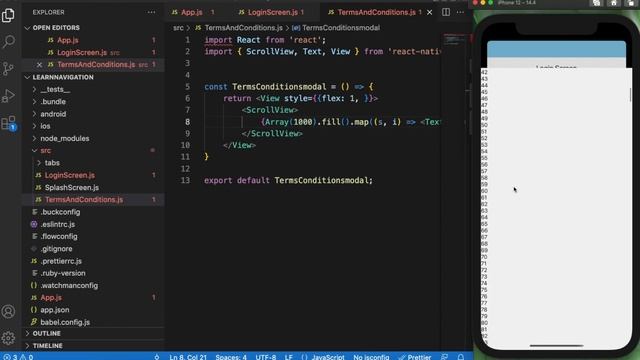Screen dimensions: 640x360
Task: Close TermsAndConditions.js in Open Editors list
Action: 39,64
